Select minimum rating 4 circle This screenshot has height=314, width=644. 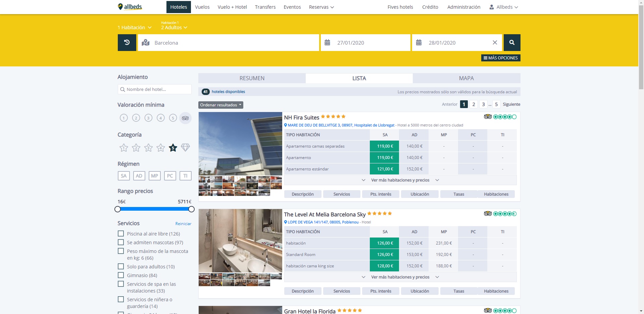pyautogui.click(x=161, y=118)
